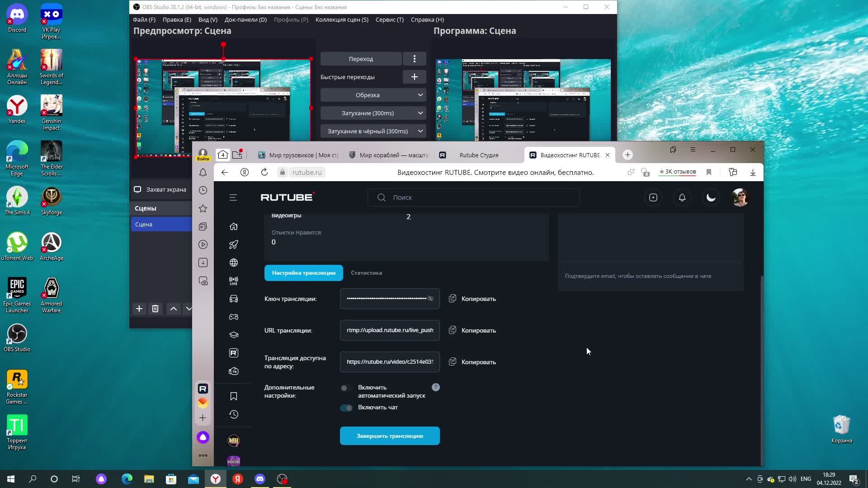Copy the stream URL via "Копировать"
Viewport: 868px width, 488px height.
473,330
